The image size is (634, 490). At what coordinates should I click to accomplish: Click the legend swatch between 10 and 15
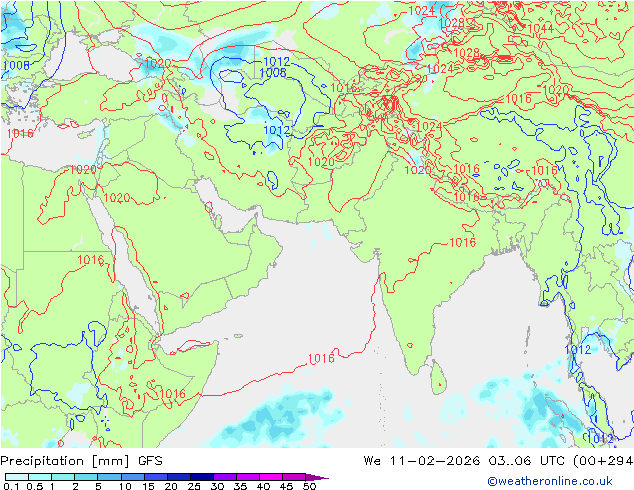click(132, 477)
